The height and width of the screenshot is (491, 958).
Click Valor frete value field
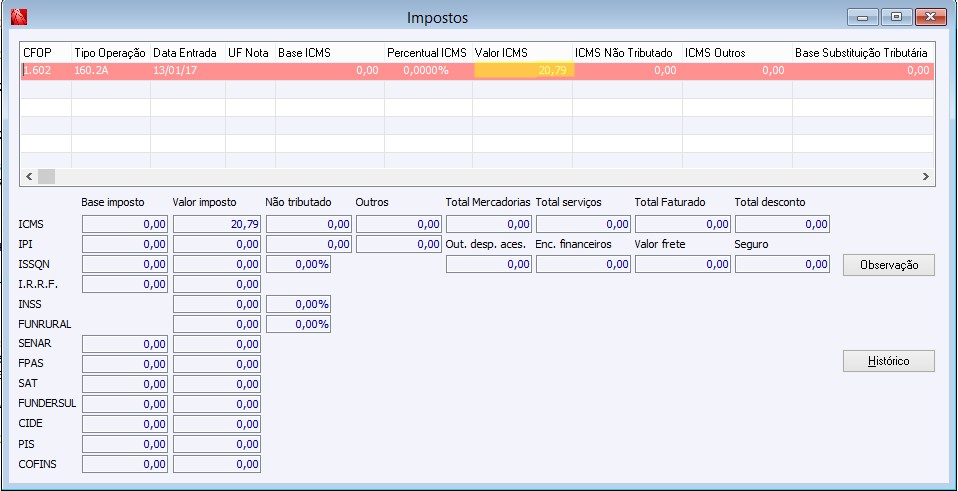point(682,264)
